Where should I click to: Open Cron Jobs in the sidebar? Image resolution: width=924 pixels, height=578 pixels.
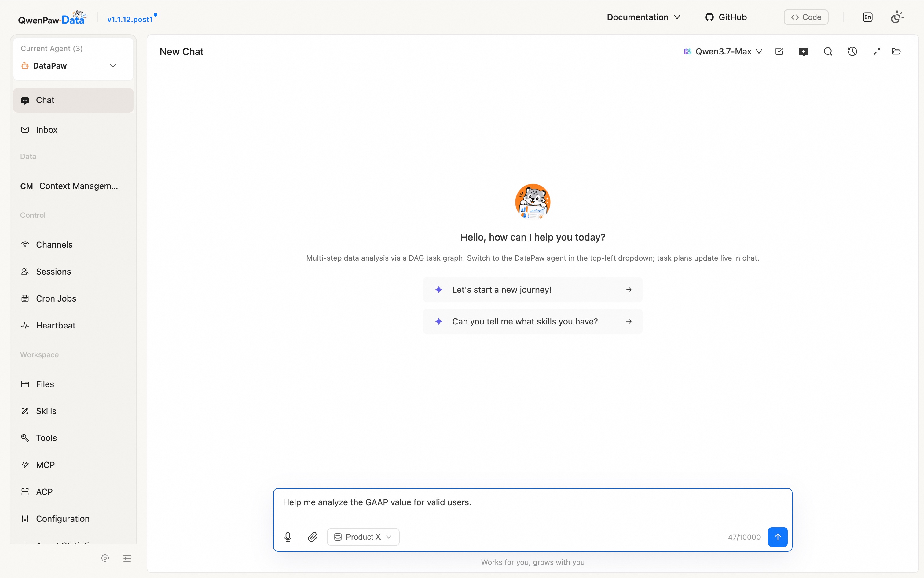click(x=73, y=298)
